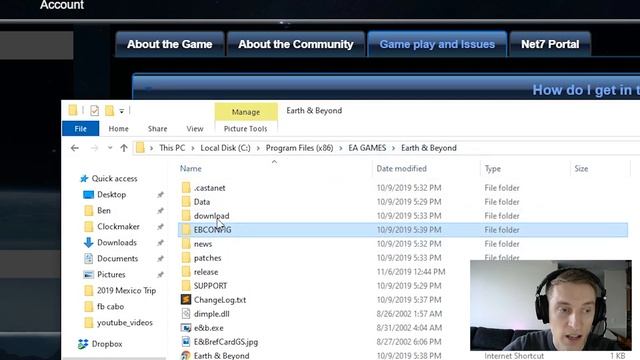This screenshot has width=640, height=360.
Task: Select the SUPPORT folder icon
Action: (186, 286)
